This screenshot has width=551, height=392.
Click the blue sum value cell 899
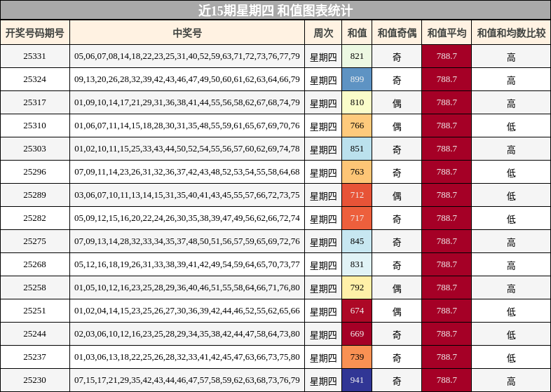tap(357, 79)
